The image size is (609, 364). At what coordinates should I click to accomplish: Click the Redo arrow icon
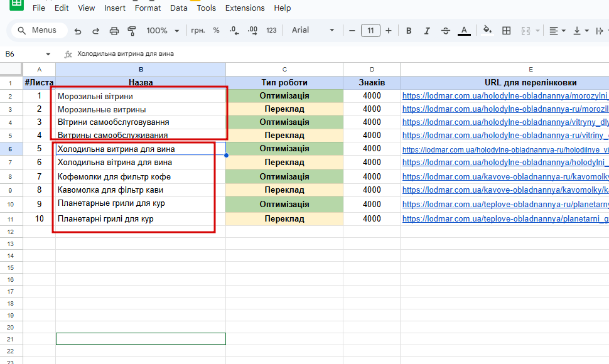[x=95, y=31]
